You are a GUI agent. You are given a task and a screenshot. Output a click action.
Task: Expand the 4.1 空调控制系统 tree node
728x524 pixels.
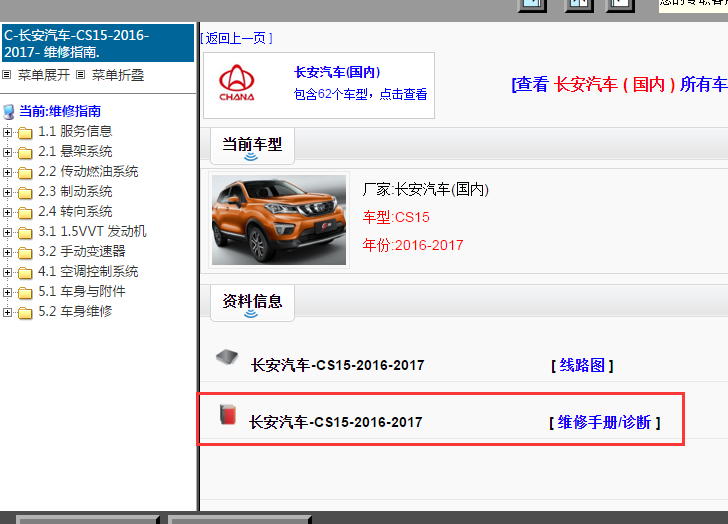tap(7, 272)
